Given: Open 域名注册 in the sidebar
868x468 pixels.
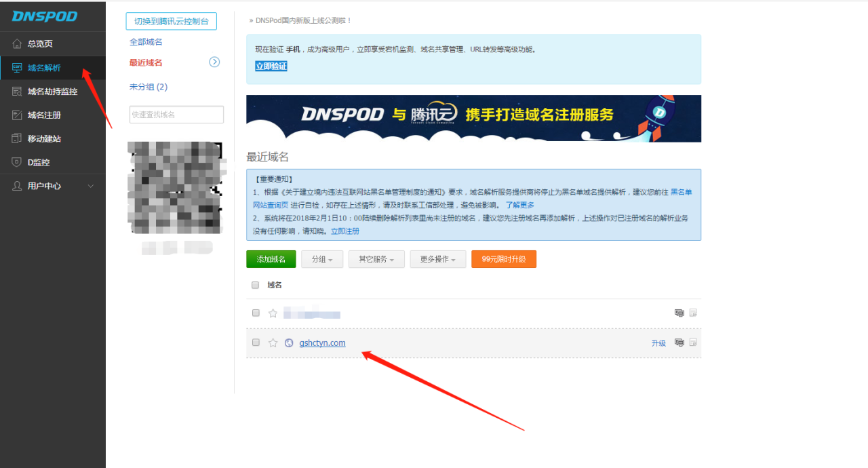Looking at the screenshot, I should 53,115.
